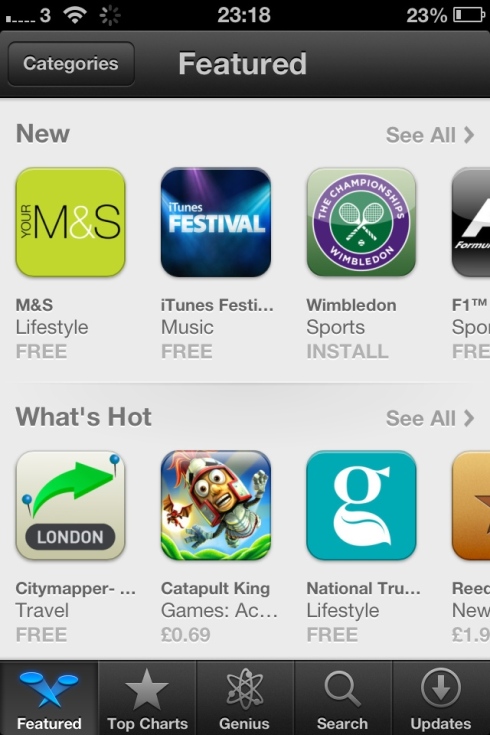Screen dimensions: 490x735
Task: Switch to the Genius tab
Action: coord(245,698)
